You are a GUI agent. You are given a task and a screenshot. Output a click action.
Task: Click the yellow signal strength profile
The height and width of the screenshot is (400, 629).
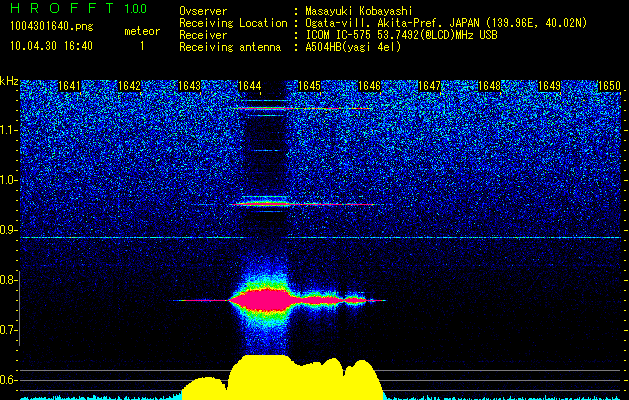(283, 377)
